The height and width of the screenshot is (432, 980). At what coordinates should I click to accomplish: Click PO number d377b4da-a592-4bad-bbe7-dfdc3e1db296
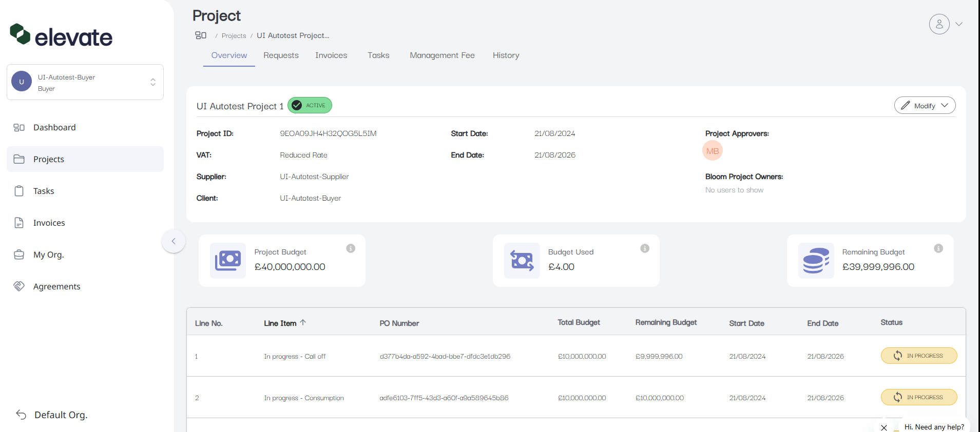pos(445,357)
